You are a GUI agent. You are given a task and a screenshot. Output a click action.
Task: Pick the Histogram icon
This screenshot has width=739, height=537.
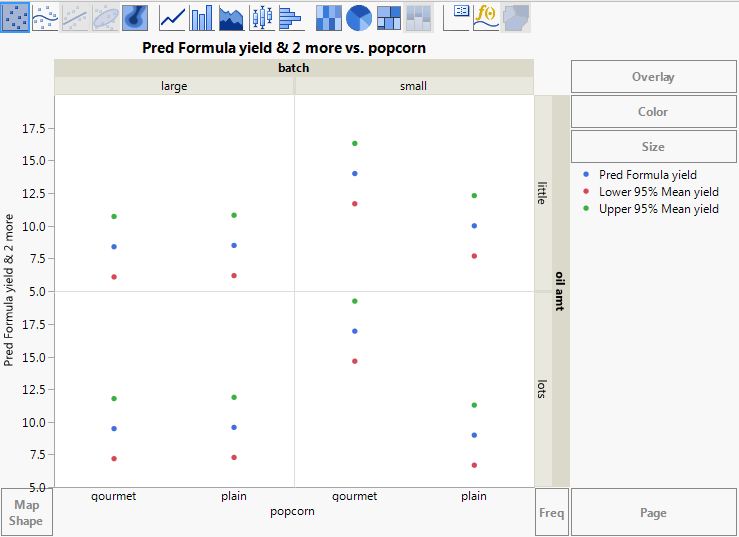290,17
